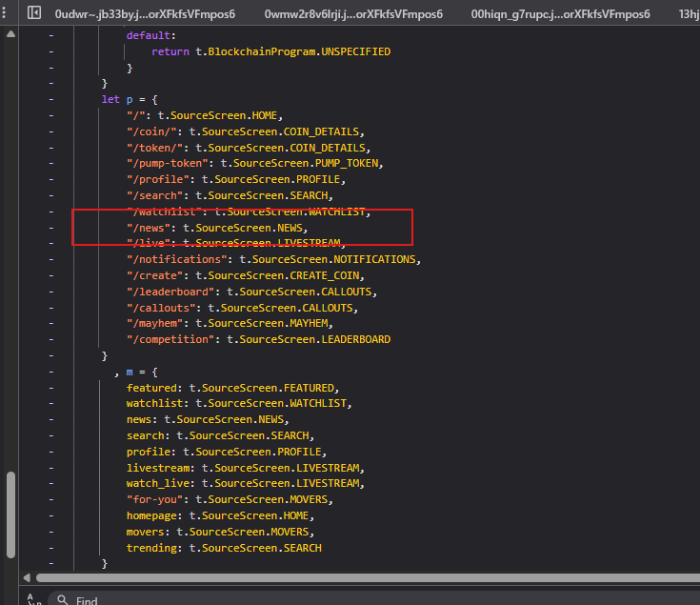Click the ', m = {' line
Viewport: 700px width, 605px height.
point(135,372)
